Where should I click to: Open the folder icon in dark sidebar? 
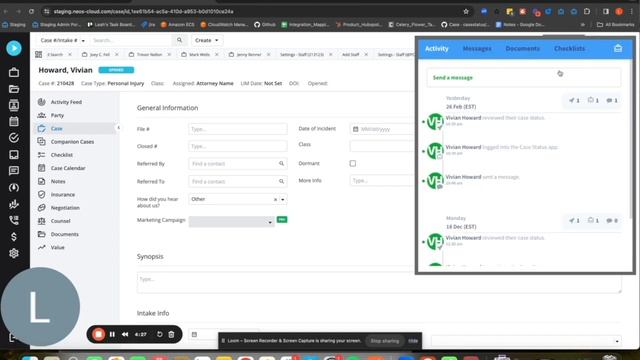tap(14, 89)
